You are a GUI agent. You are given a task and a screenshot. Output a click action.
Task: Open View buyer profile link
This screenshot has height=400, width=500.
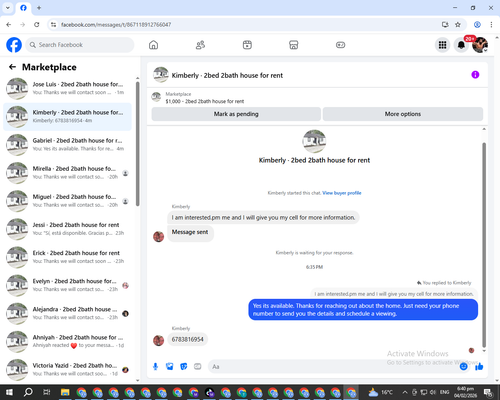[x=342, y=193]
